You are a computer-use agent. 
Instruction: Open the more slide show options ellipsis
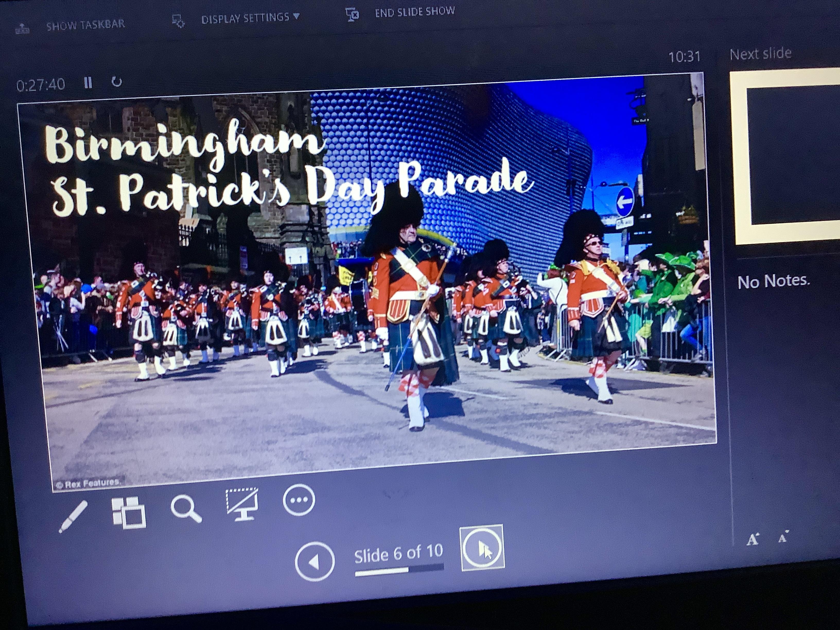(299, 500)
